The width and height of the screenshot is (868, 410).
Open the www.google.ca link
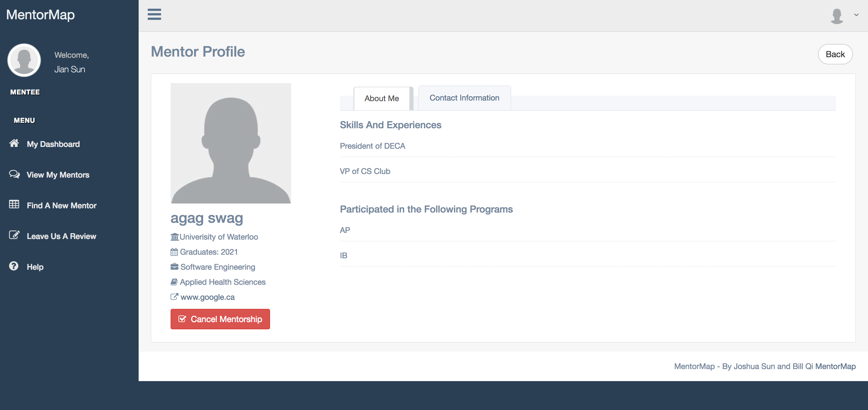point(208,297)
